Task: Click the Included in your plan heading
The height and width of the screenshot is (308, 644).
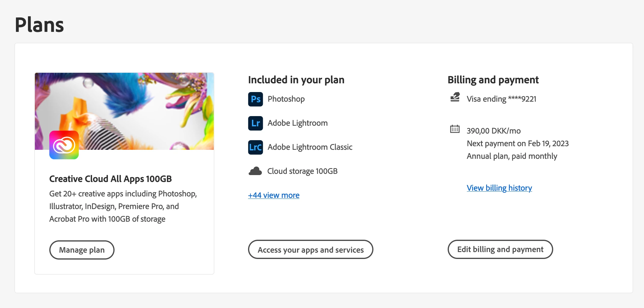Action: tap(296, 80)
